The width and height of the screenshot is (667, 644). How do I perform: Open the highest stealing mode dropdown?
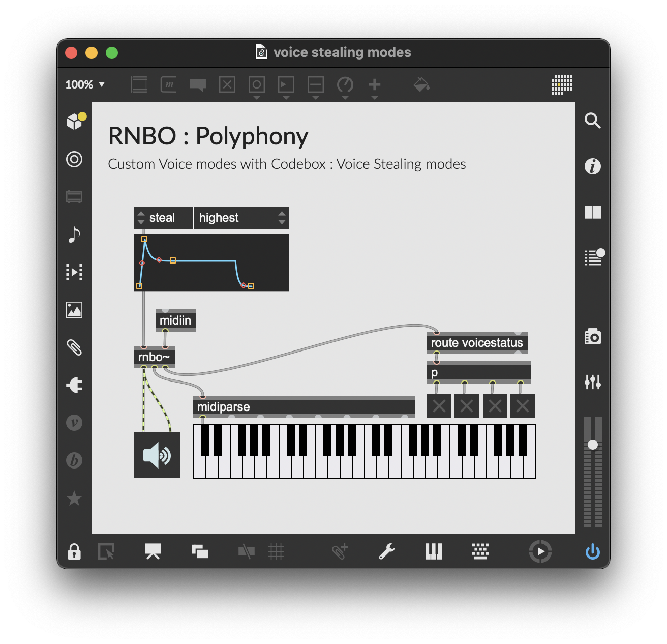tap(241, 218)
